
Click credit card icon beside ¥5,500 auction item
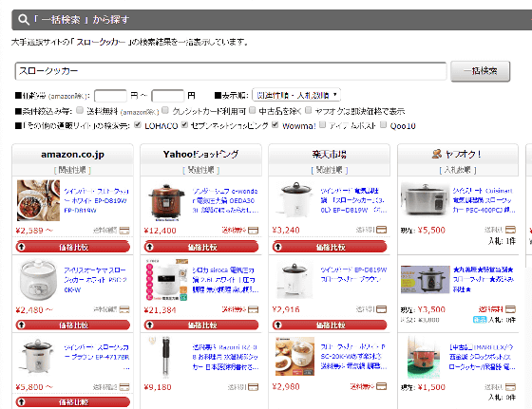point(510,230)
